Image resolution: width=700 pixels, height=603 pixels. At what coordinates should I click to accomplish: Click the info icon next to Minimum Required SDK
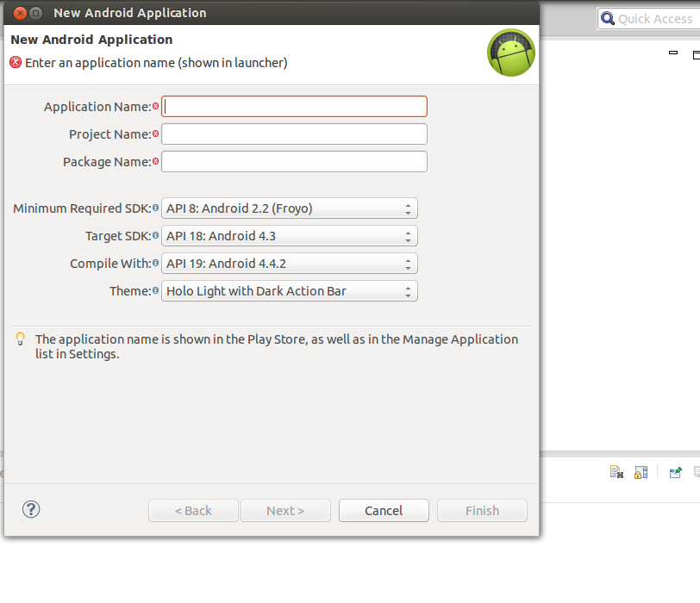(155, 208)
